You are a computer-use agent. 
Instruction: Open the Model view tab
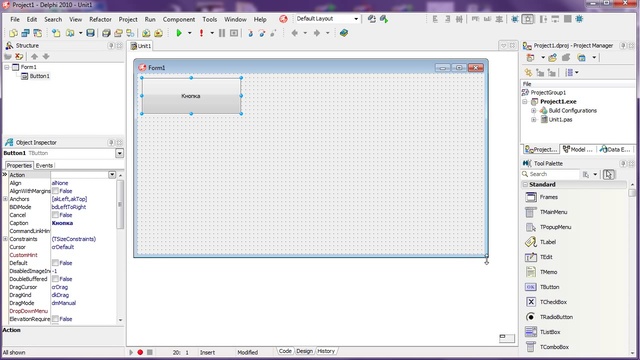578,149
